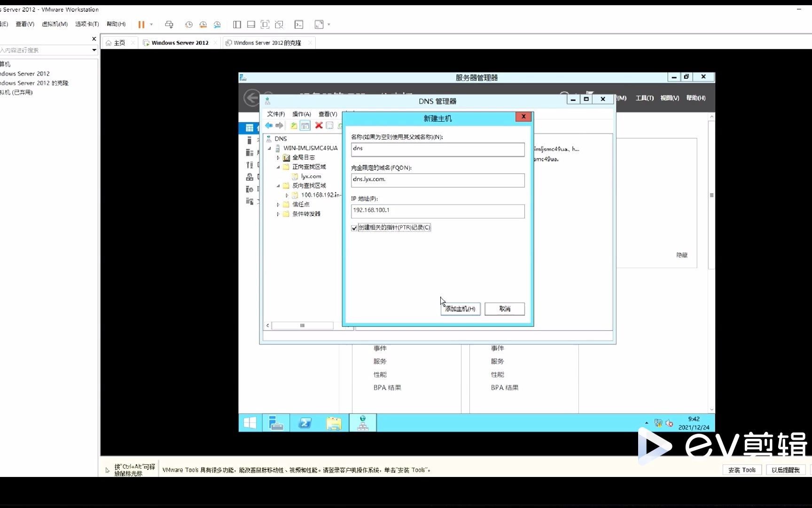
Task: Select the lyx.com forward lookup zone
Action: 311,176
